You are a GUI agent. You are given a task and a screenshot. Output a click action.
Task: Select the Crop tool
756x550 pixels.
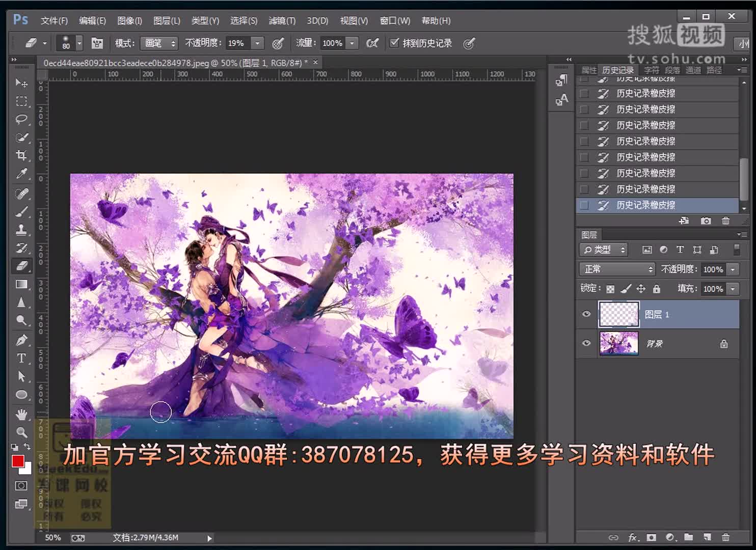click(x=21, y=155)
